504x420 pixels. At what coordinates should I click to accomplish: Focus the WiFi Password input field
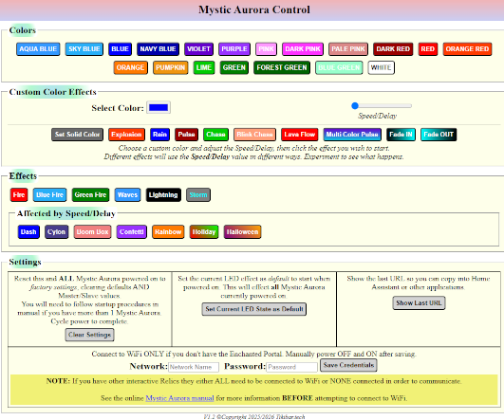291,367
